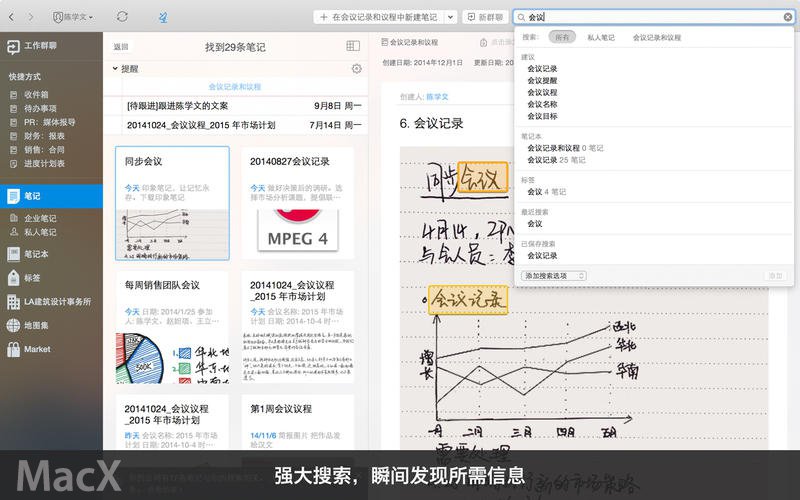Select 所有 search scope
This screenshot has width=800, height=500.
tap(562, 37)
